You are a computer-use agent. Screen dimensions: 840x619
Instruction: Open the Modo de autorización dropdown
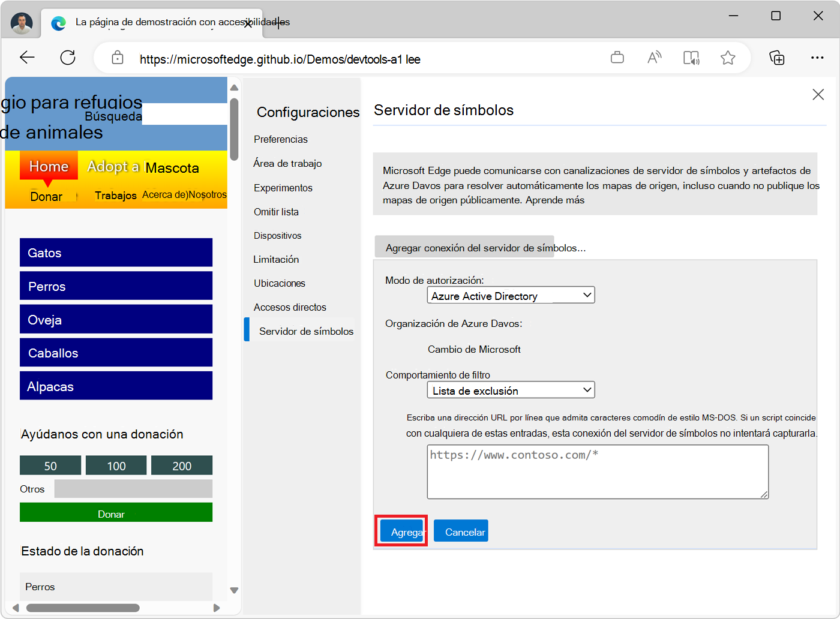coord(510,295)
